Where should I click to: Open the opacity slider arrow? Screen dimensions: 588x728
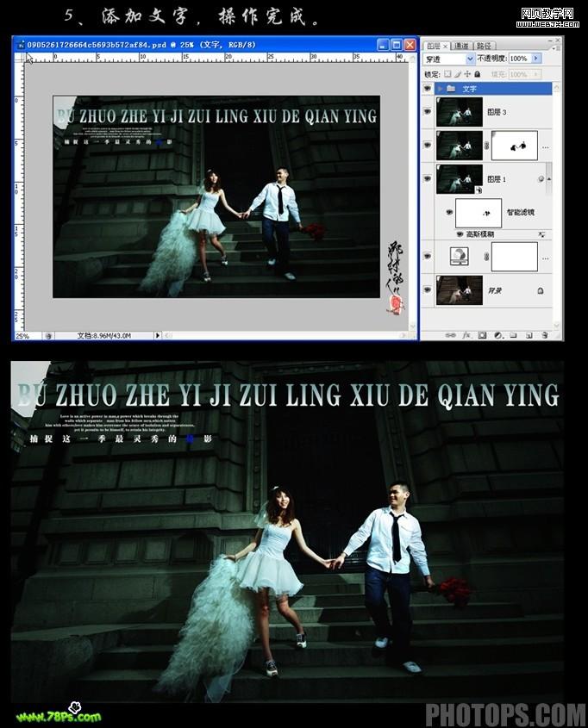pyautogui.click(x=536, y=59)
